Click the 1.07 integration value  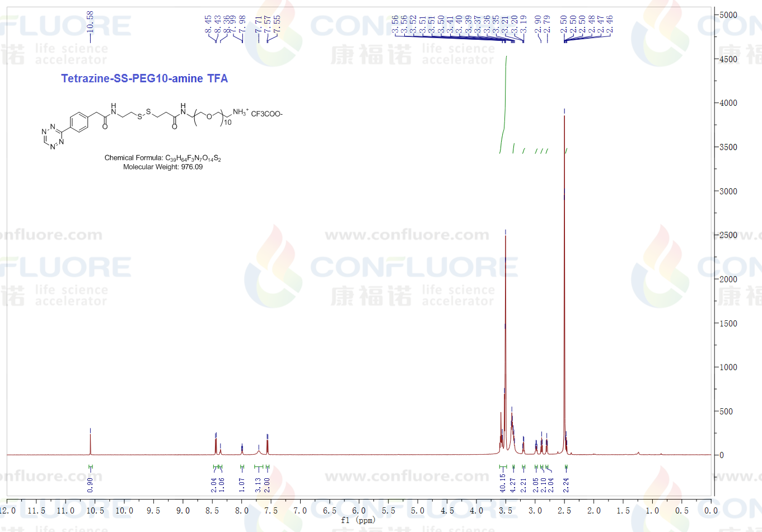(x=242, y=485)
